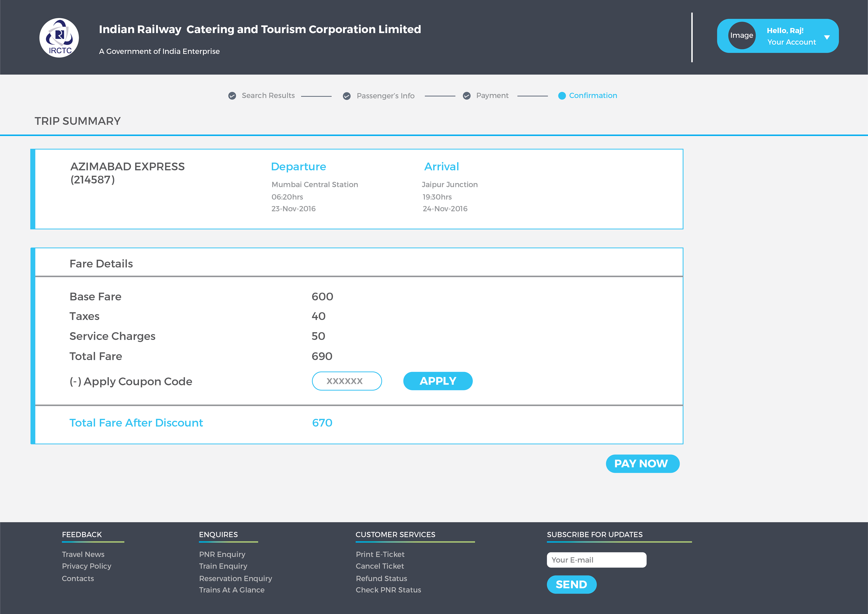Go to the Search Results step
This screenshot has width=868, height=614.
click(268, 95)
